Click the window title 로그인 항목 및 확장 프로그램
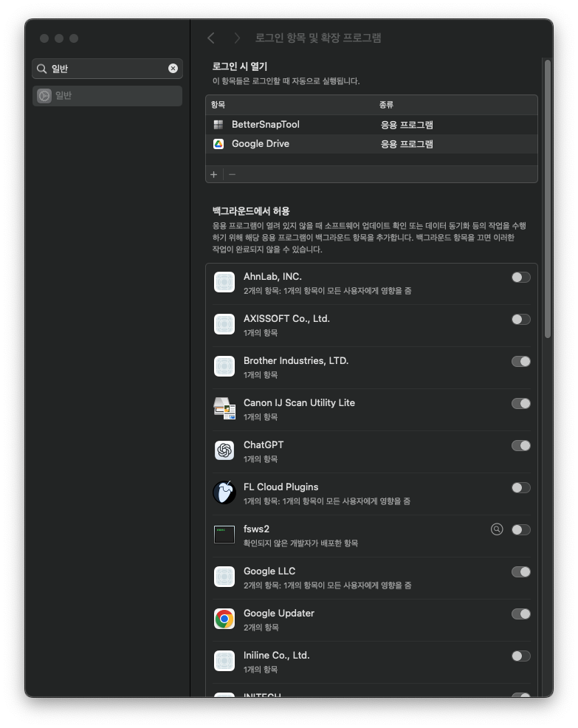Image resolution: width=578 pixels, height=728 pixels. click(x=318, y=38)
